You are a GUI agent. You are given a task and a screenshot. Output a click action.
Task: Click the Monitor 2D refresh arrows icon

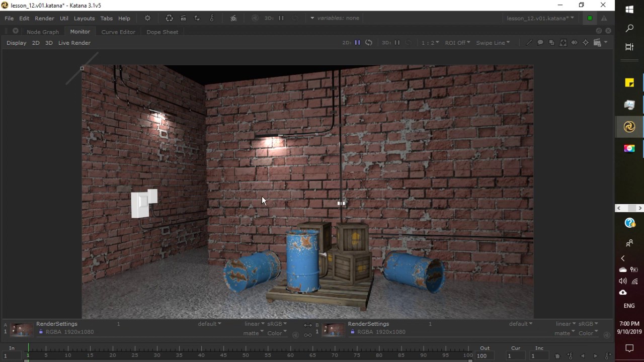pyautogui.click(x=369, y=43)
